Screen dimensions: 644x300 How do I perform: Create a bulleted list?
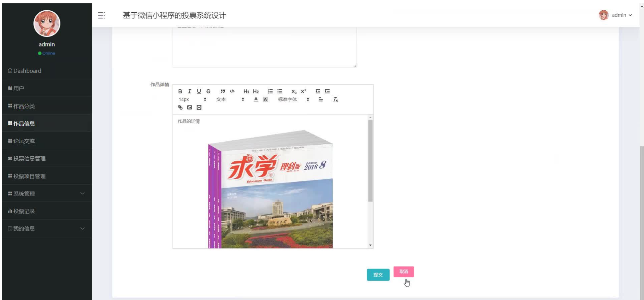point(280,91)
